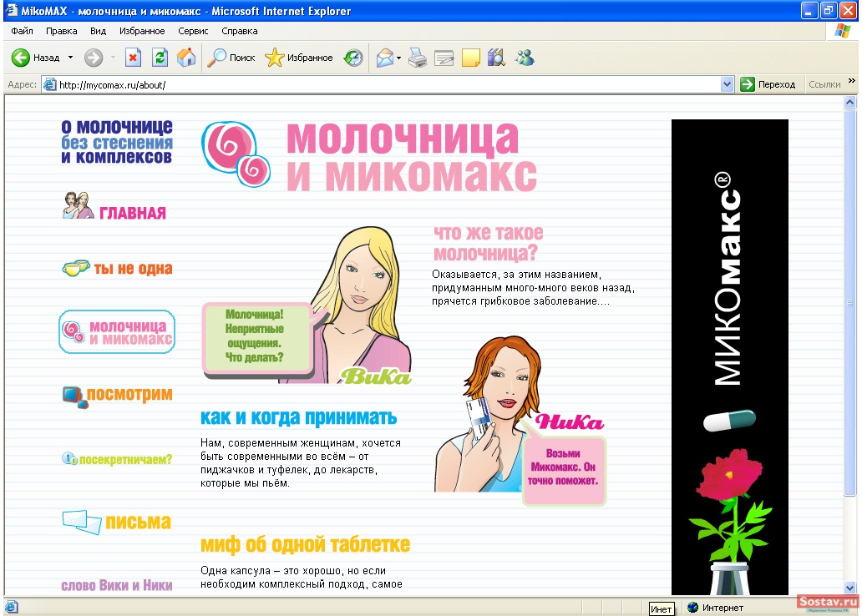Open Избранное star favorites panel
The image size is (862, 616).
pyautogui.click(x=274, y=57)
